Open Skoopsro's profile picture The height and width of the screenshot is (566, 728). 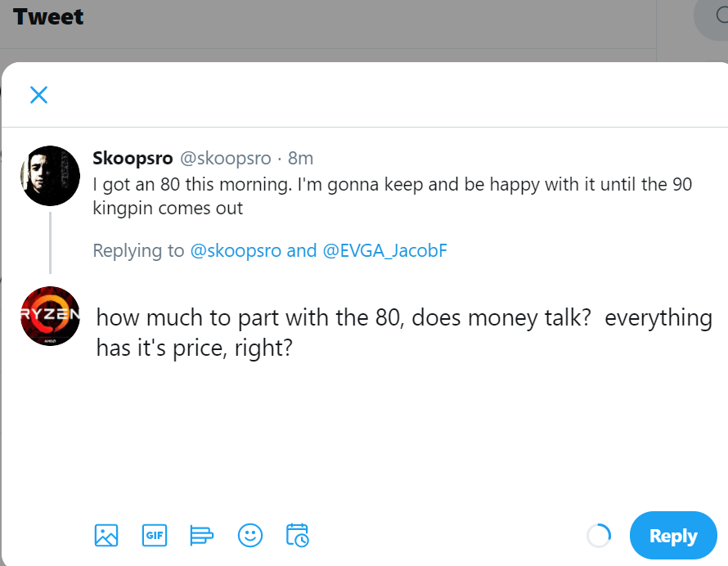[x=50, y=176]
